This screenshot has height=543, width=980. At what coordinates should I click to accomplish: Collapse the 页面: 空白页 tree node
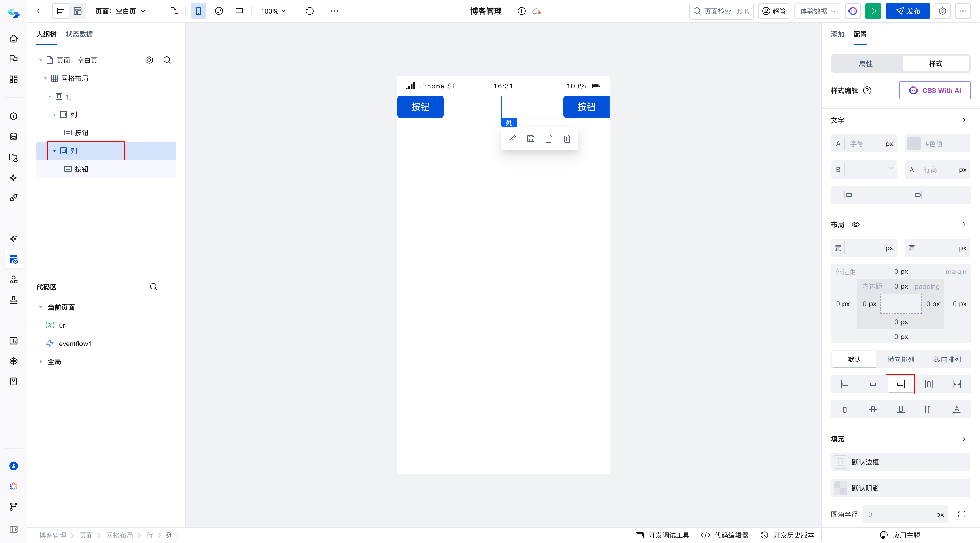coord(41,60)
